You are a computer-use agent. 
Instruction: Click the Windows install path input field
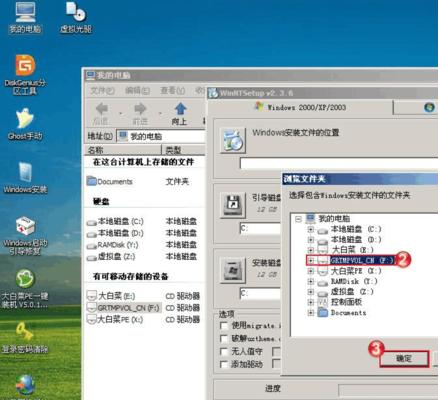coord(339,164)
